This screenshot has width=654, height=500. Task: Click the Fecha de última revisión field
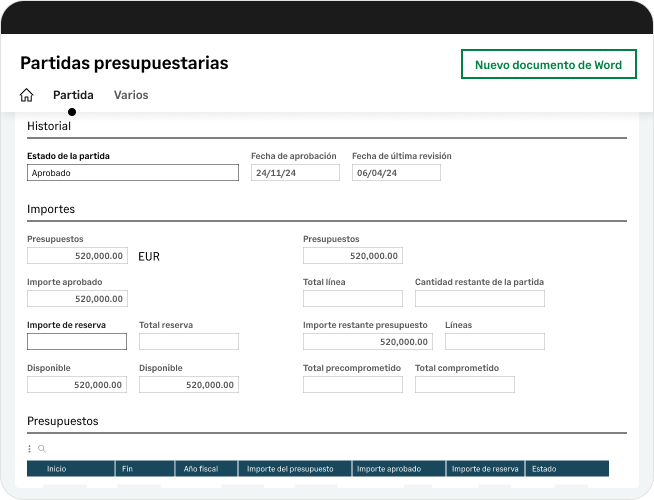tap(396, 173)
